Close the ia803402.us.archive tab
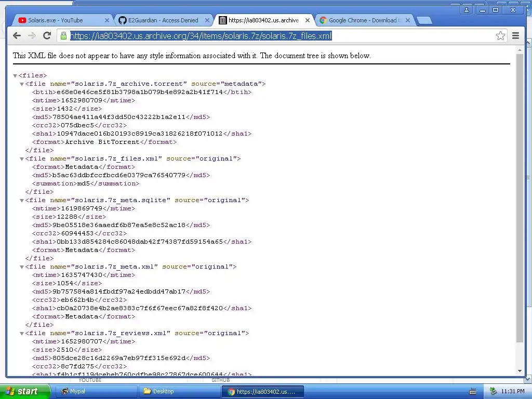Viewport: 532px width, 399px height. (308, 20)
